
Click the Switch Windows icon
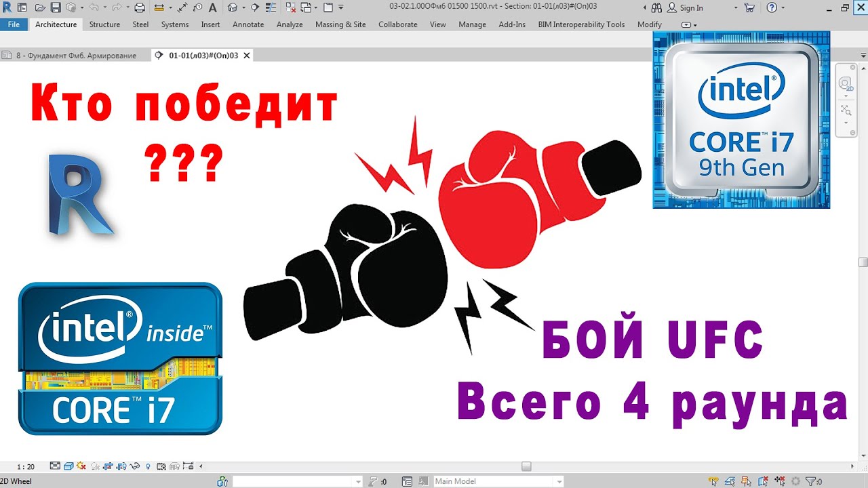305,8
